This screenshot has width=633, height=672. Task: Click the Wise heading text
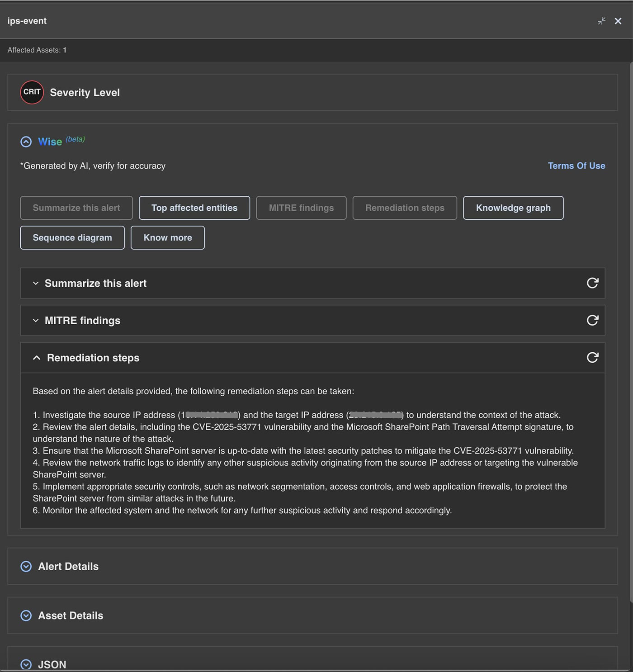click(x=50, y=142)
